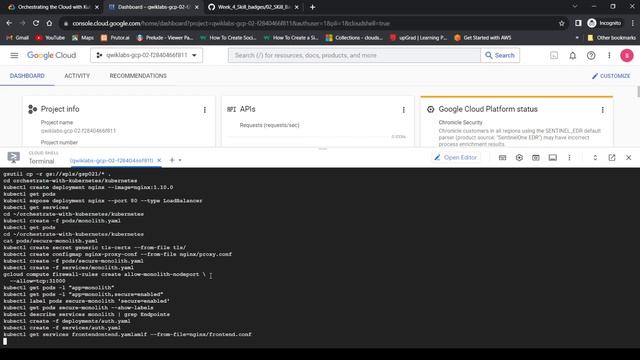
Task: Close the Cloud Shell panel
Action: pyautogui.click(x=629, y=158)
